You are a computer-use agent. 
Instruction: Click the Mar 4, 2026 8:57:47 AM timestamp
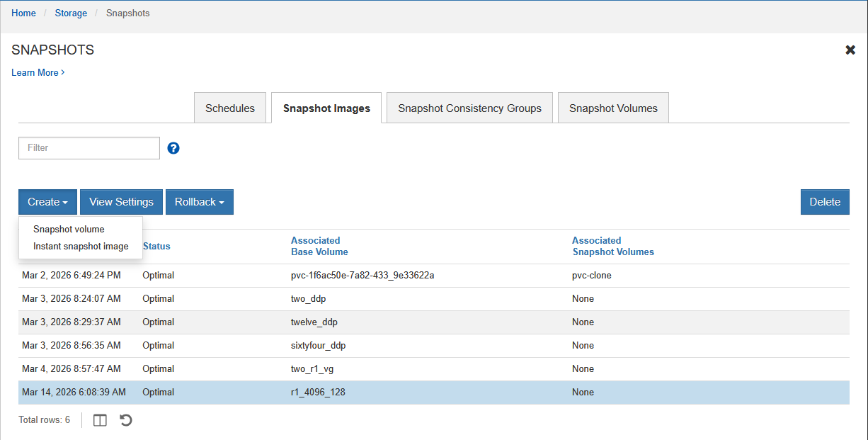click(x=72, y=368)
